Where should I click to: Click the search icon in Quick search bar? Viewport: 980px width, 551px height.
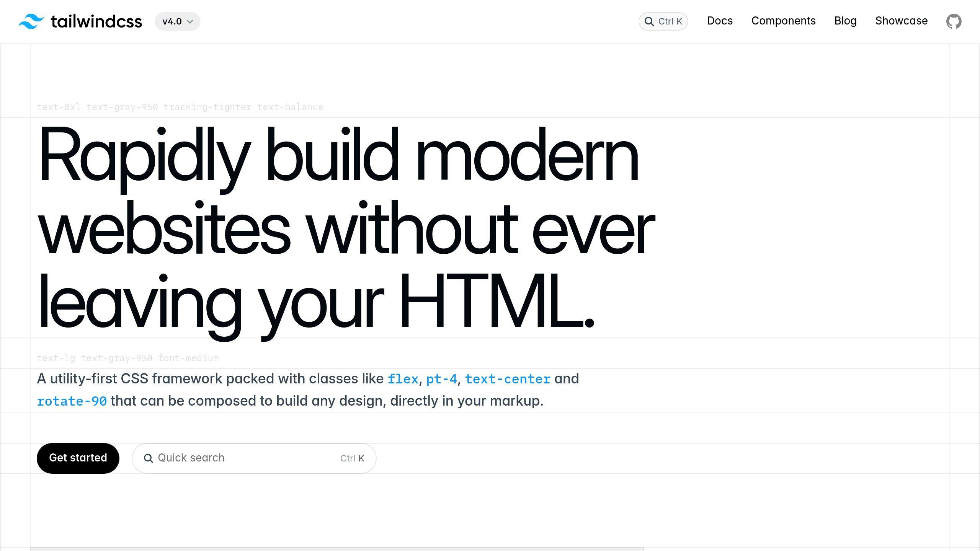point(149,458)
